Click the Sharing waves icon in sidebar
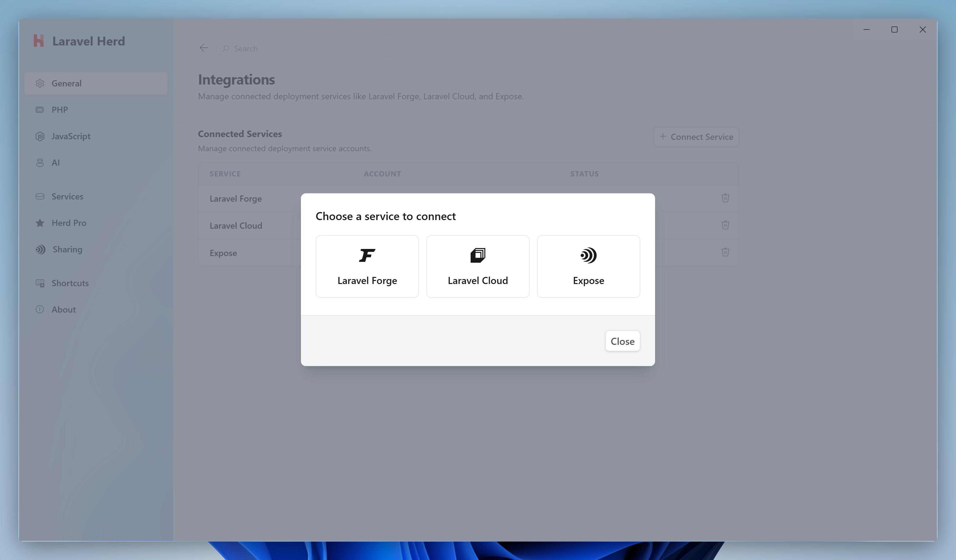This screenshot has height=560, width=956. click(x=40, y=249)
